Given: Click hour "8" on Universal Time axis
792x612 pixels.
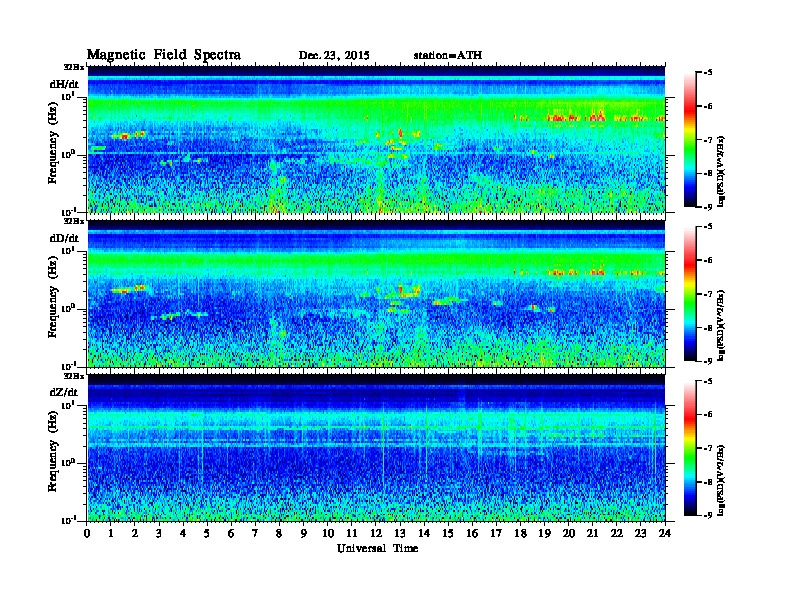Looking at the screenshot, I should click(279, 534).
